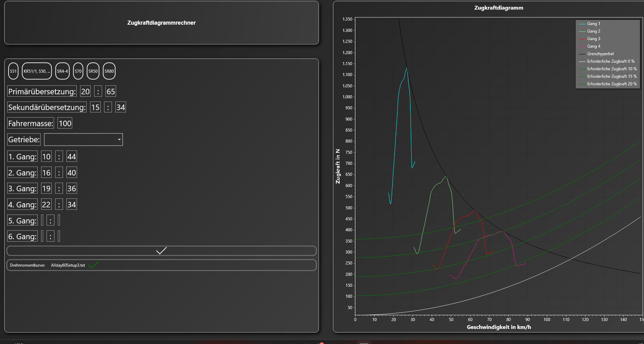Click Gang 3 red legend line
Viewport: 644px width, 344px height.
pos(582,39)
